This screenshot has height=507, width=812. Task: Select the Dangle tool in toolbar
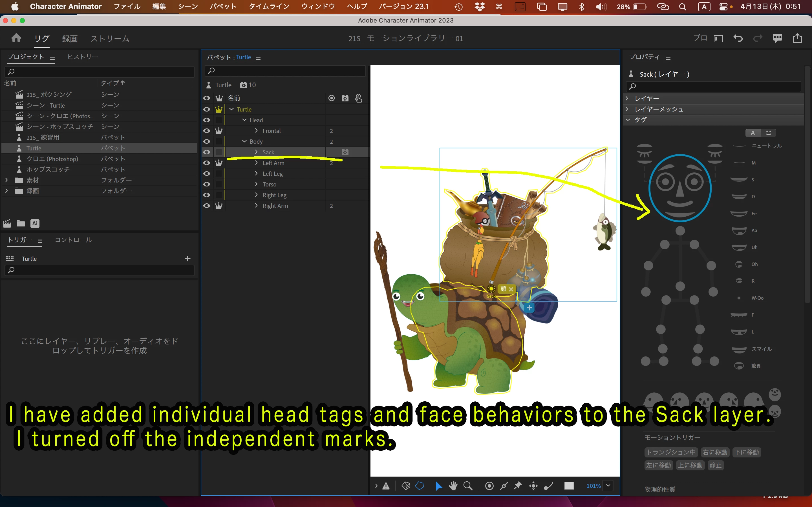pyautogui.click(x=548, y=486)
